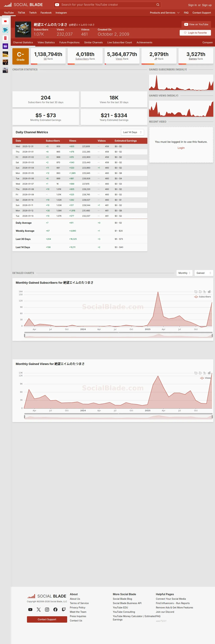The width and height of the screenshot is (215, 644).
Task: Click right handle of Subscribers chart range slider
Action: 212,336
